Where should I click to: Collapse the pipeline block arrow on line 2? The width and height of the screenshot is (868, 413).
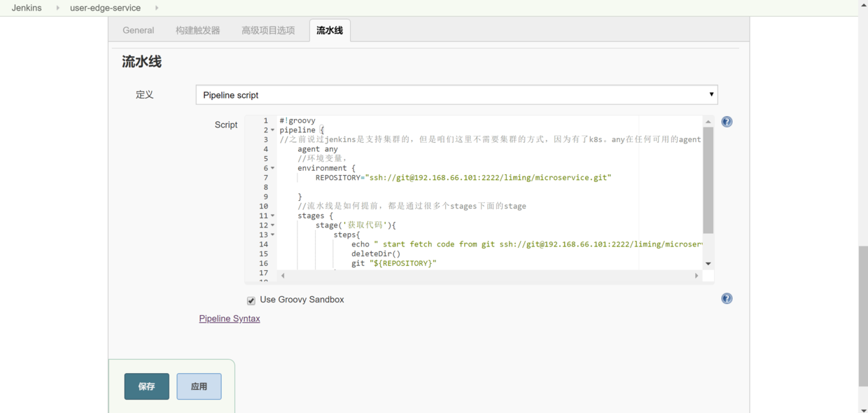click(x=272, y=129)
